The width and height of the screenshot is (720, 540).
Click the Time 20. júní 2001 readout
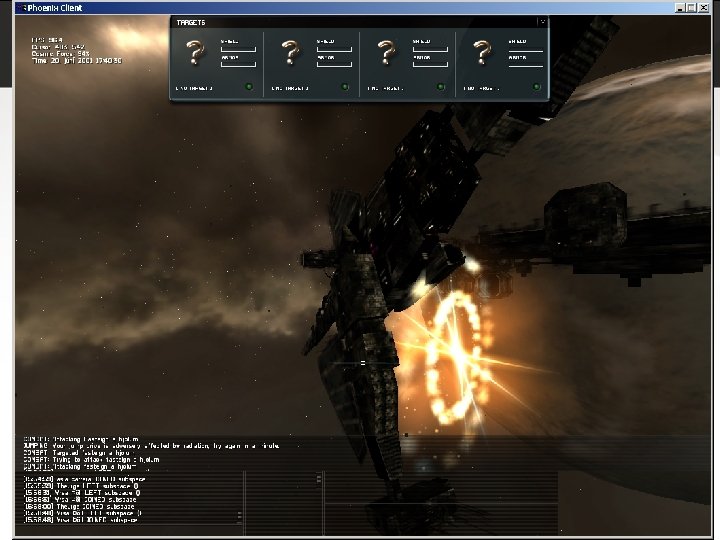pyautogui.click(x=77, y=60)
